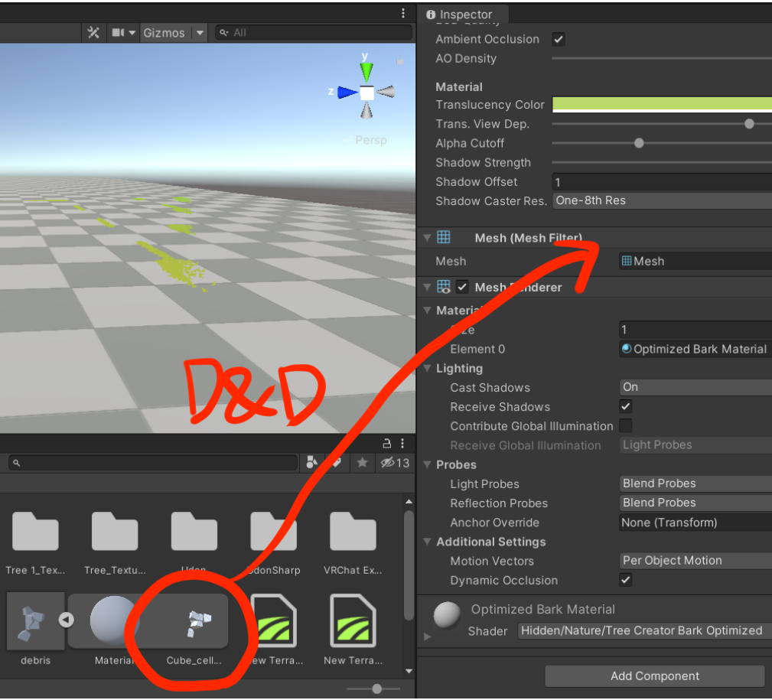Image resolution: width=772 pixels, height=700 pixels.
Task: Open the Cast Shadows dropdown
Action: 695,387
